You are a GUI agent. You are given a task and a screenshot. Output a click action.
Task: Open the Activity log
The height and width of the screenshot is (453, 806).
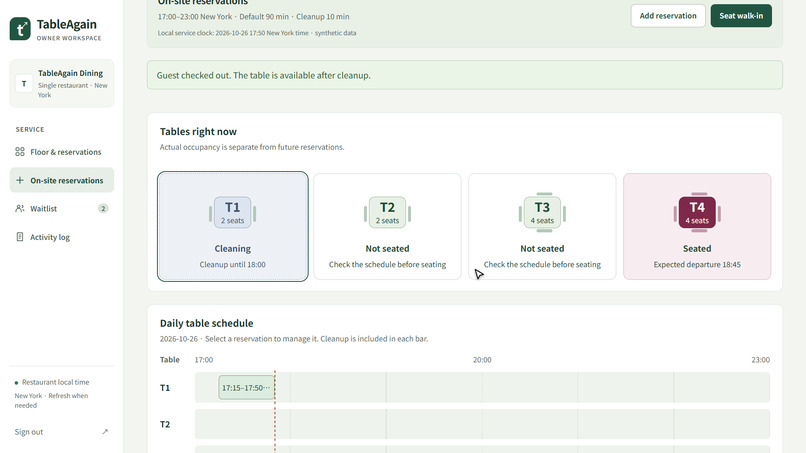click(62, 237)
